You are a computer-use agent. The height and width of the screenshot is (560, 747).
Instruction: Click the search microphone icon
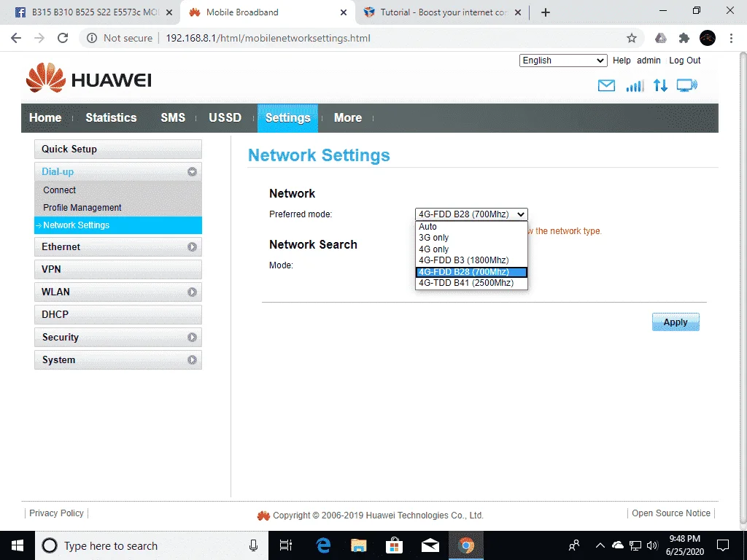[253, 545]
